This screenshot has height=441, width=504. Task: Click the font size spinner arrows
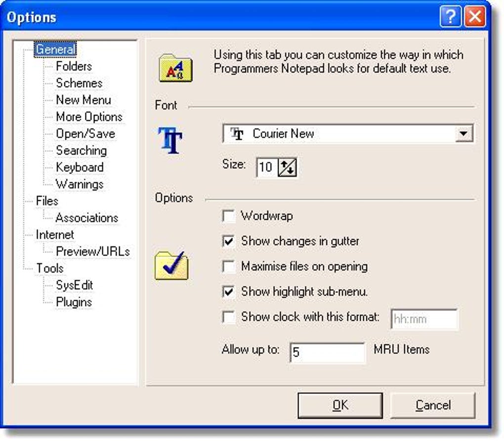click(x=287, y=167)
